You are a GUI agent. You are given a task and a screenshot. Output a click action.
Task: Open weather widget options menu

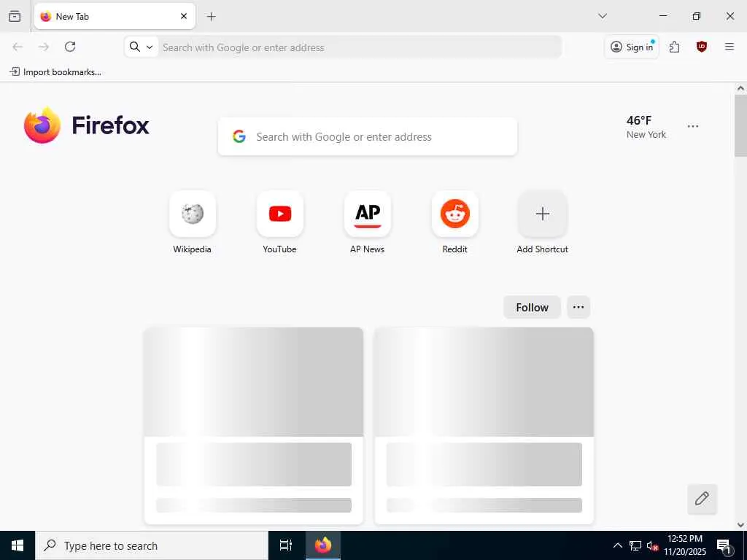point(693,126)
